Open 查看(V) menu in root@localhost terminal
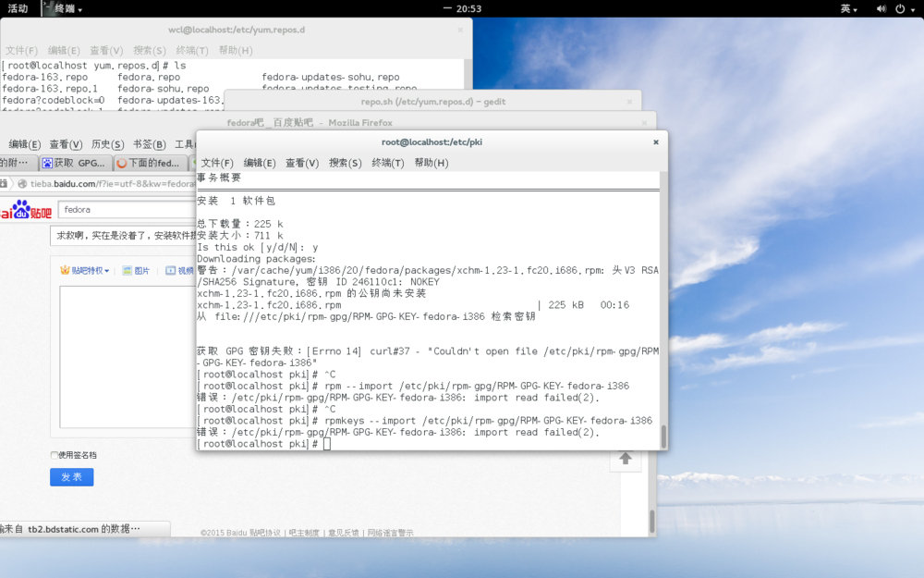The height and width of the screenshot is (578, 924). [302, 163]
